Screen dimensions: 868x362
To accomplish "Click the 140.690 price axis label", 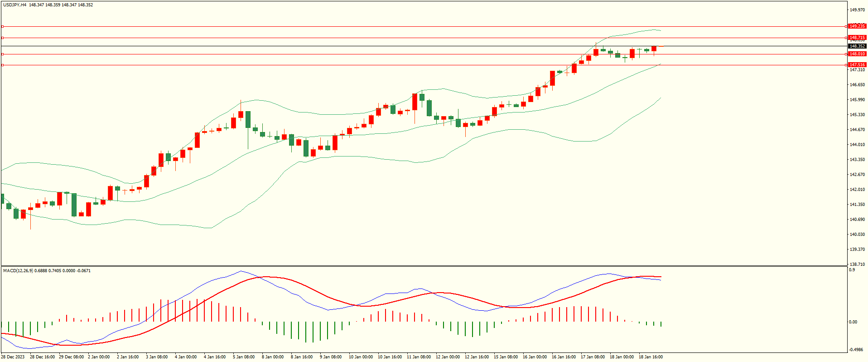I will point(858,220).
